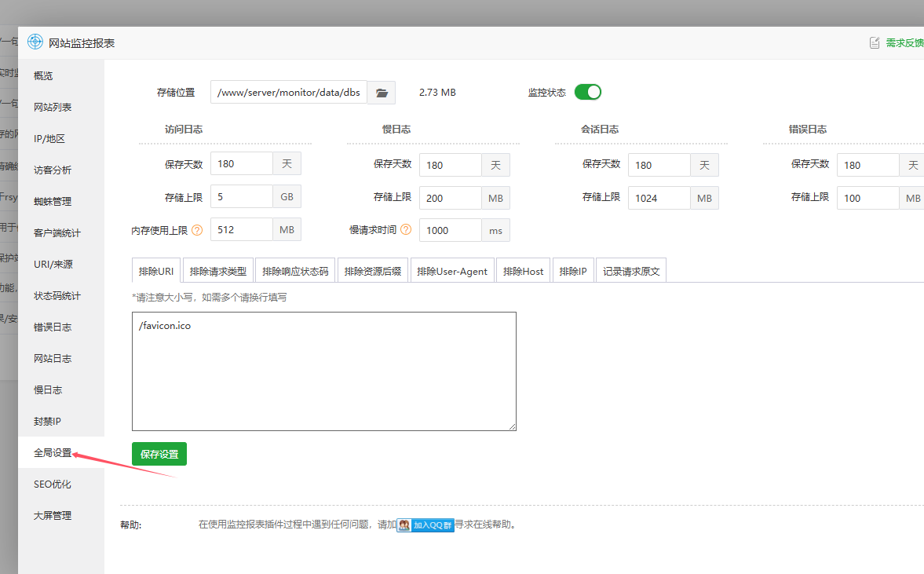Click 错误日志 存储上限 input showing 100
This screenshot has height=574, width=924.
pyautogui.click(x=867, y=198)
